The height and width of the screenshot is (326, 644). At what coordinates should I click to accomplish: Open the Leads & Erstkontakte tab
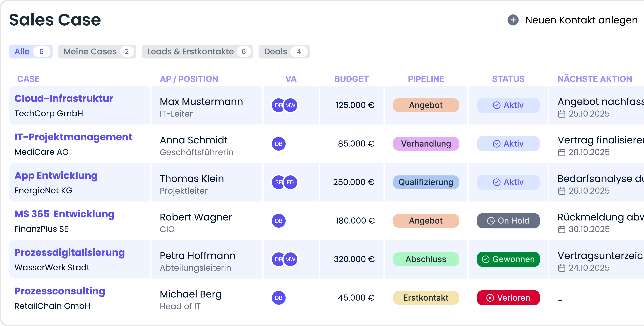(197, 52)
